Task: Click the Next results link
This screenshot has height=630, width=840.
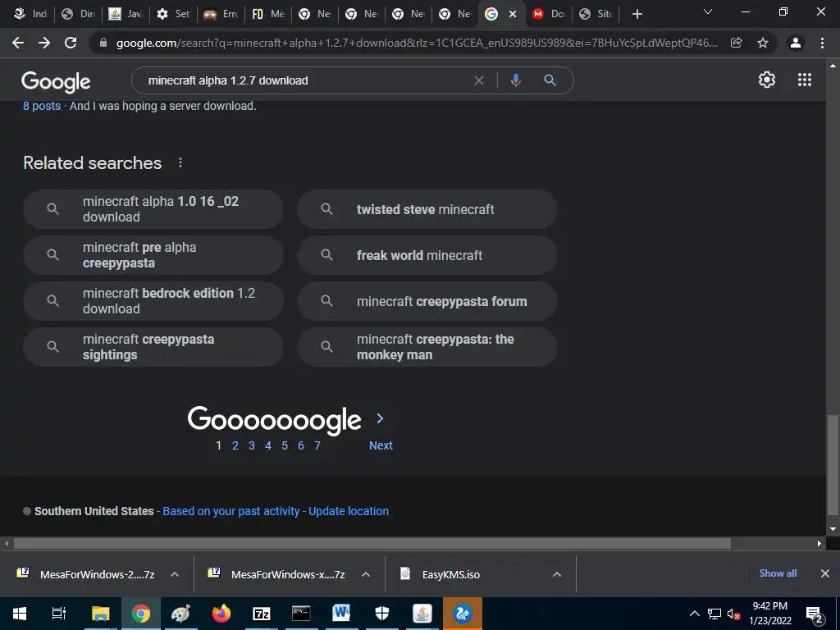Action: coord(381,445)
